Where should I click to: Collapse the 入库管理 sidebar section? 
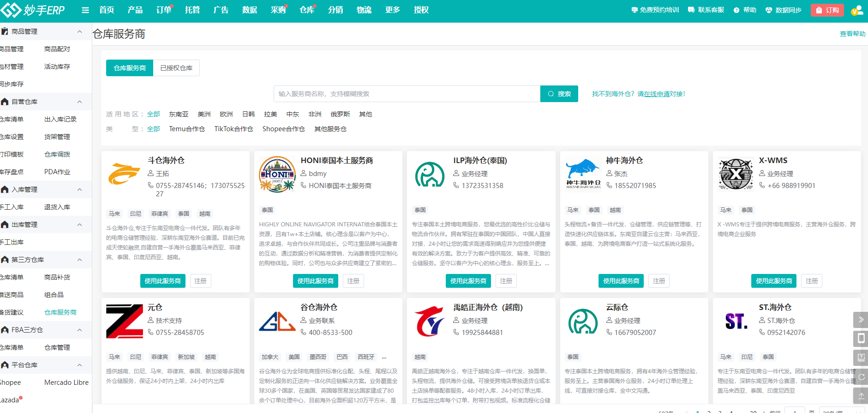[x=79, y=189]
